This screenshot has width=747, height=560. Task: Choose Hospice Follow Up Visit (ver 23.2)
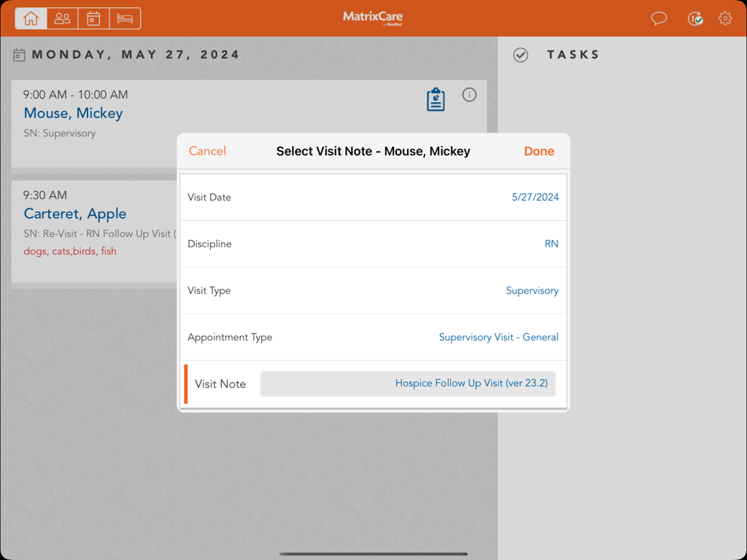coord(471,383)
